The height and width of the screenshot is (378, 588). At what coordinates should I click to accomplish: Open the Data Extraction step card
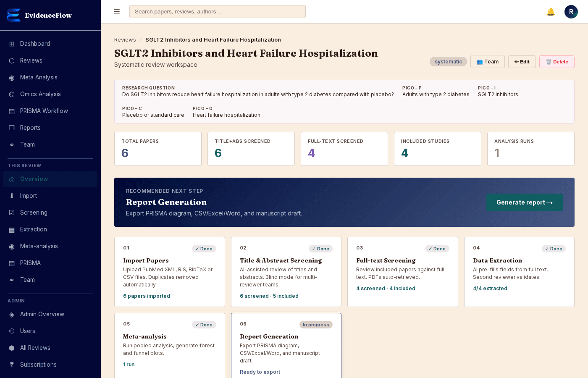coord(519,272)
